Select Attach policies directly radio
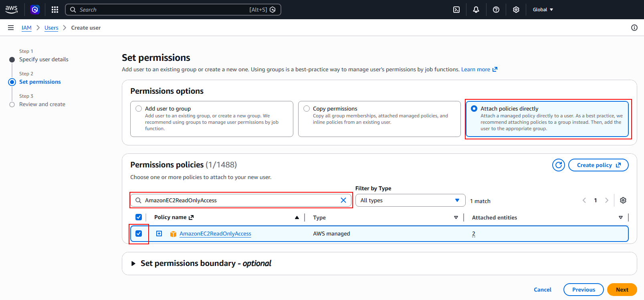The image size is (644, 300). pos(474,109)
